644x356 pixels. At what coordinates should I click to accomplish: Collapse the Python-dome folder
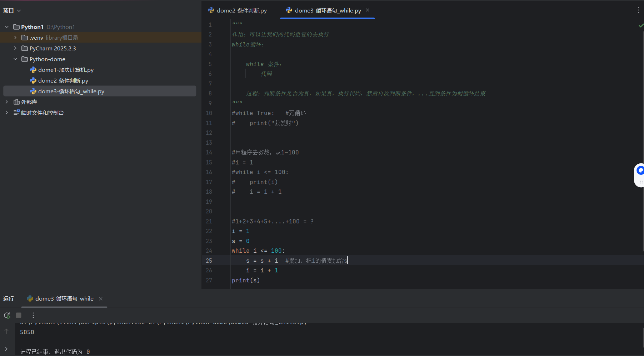[15, 59]
